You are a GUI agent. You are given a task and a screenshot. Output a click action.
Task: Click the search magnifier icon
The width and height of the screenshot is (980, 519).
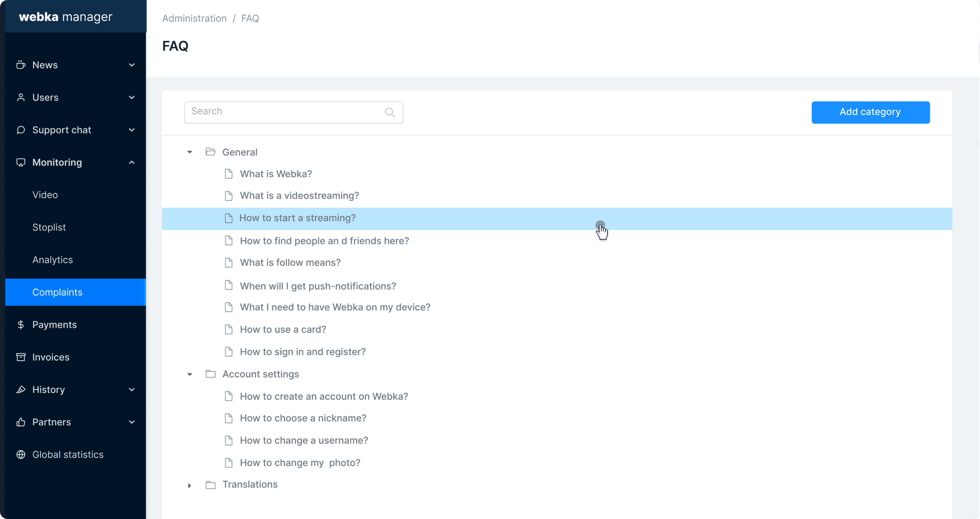[390, 112]
